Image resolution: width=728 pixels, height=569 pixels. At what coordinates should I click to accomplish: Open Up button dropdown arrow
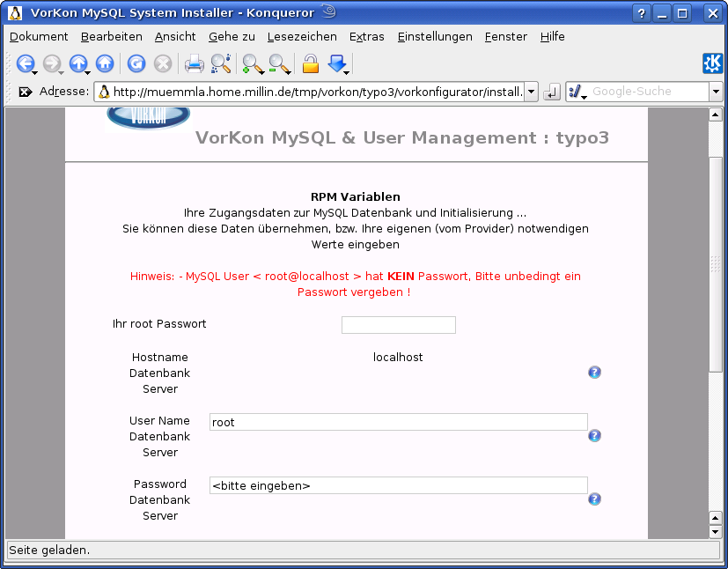pyautogui.click(x=87, y=72)
